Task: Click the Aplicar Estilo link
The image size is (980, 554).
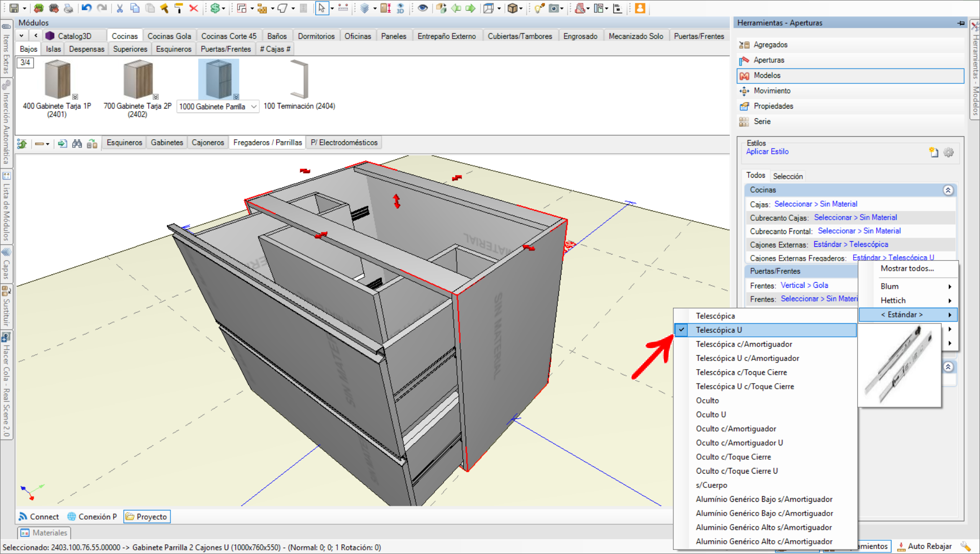Action: [x=767, y=152]
